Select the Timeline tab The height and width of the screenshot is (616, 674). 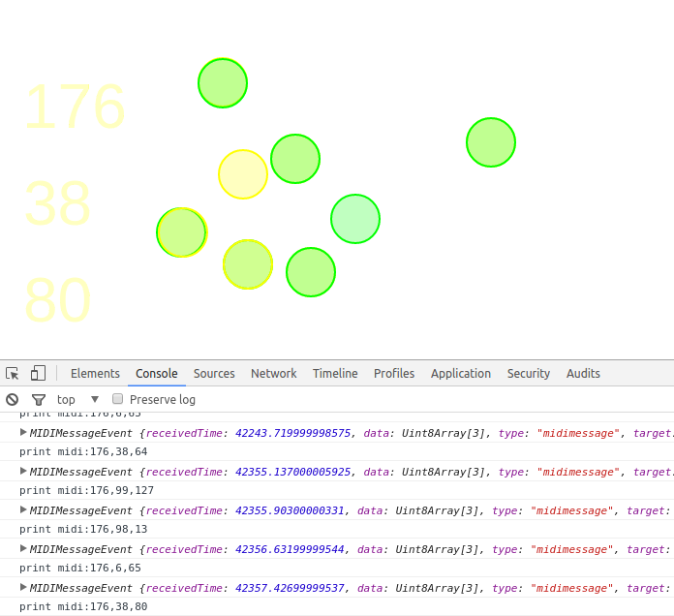pyautogui.click(x=335, y=374)
